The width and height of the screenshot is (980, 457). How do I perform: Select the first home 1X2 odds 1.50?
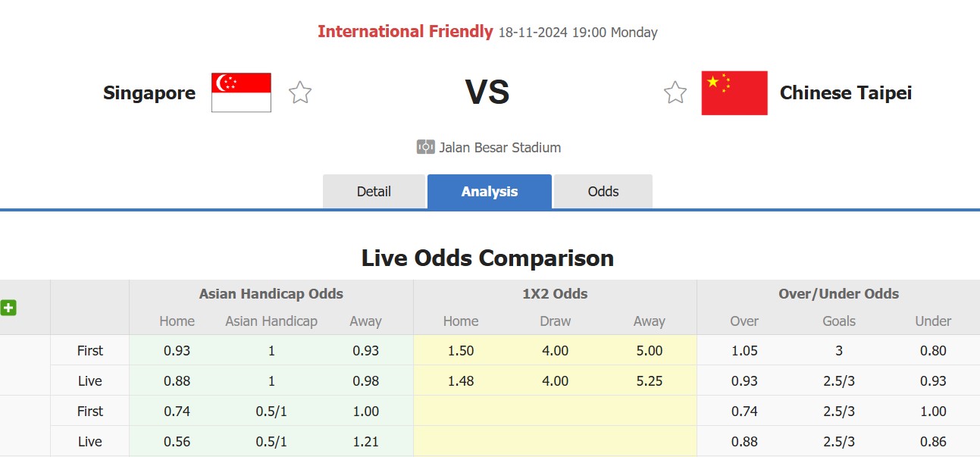pos(461,350)
